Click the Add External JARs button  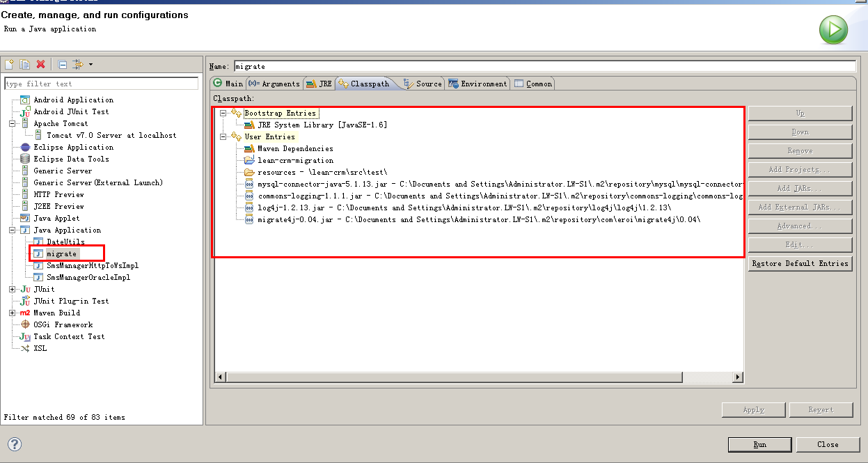tap(800, 207)
